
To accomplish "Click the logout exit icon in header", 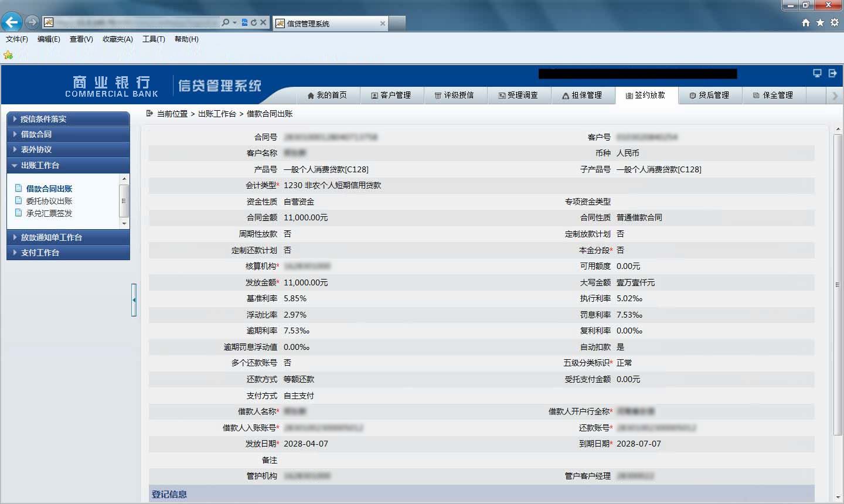I will tap(832, 73).
